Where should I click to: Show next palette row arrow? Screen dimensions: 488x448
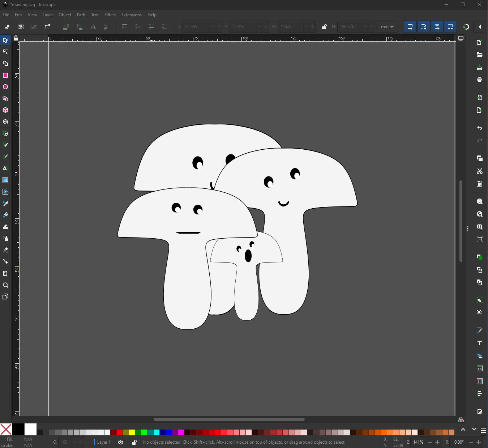pos(474,430)
